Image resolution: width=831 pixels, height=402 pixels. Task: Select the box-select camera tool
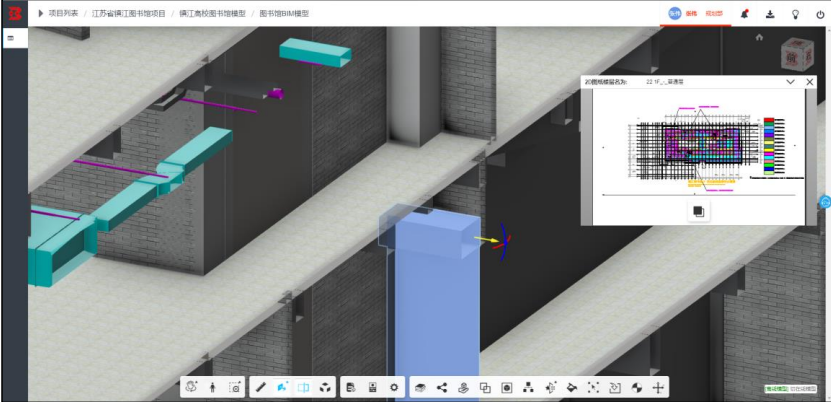(x=235, y=388)
